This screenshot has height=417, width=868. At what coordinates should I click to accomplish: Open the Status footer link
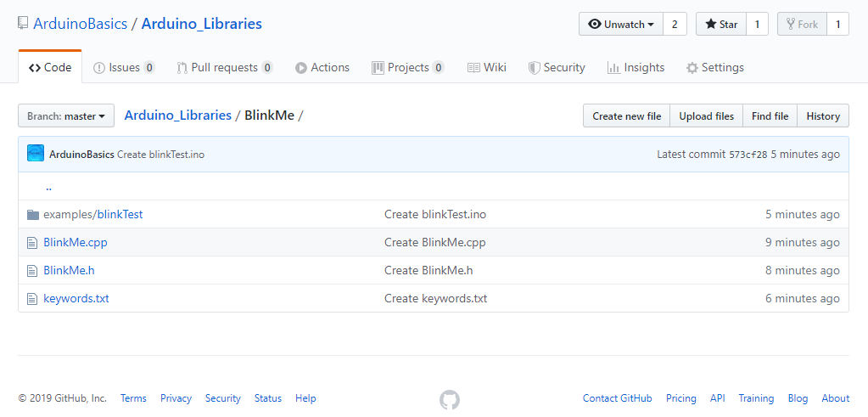(268, 398)
